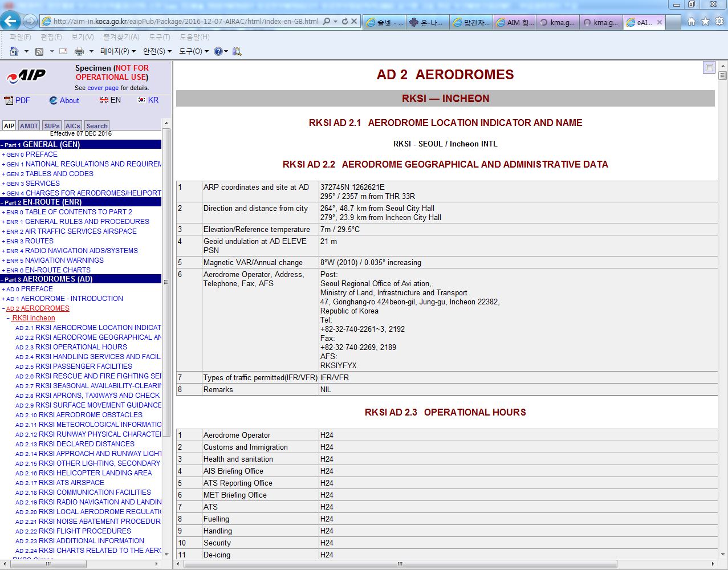
Task: Click the '372745N 1262621E' ARP coordinates
Action: click(352, 187)
